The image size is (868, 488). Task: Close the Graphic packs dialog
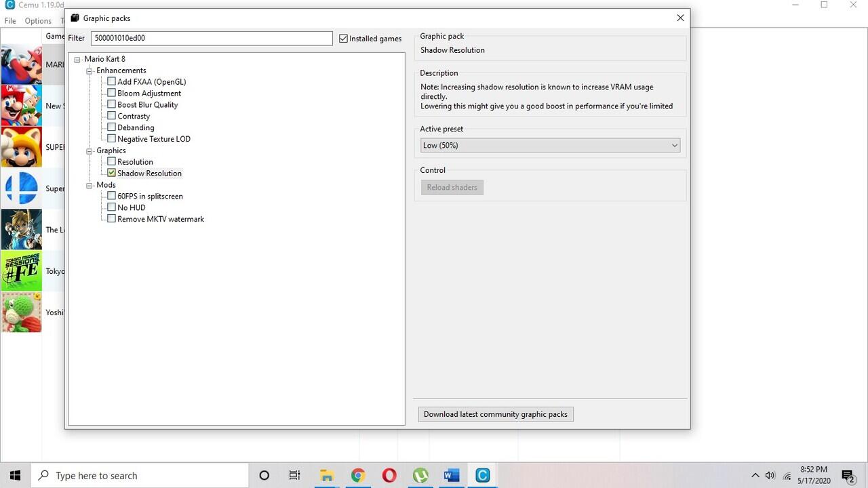(680, 18)
